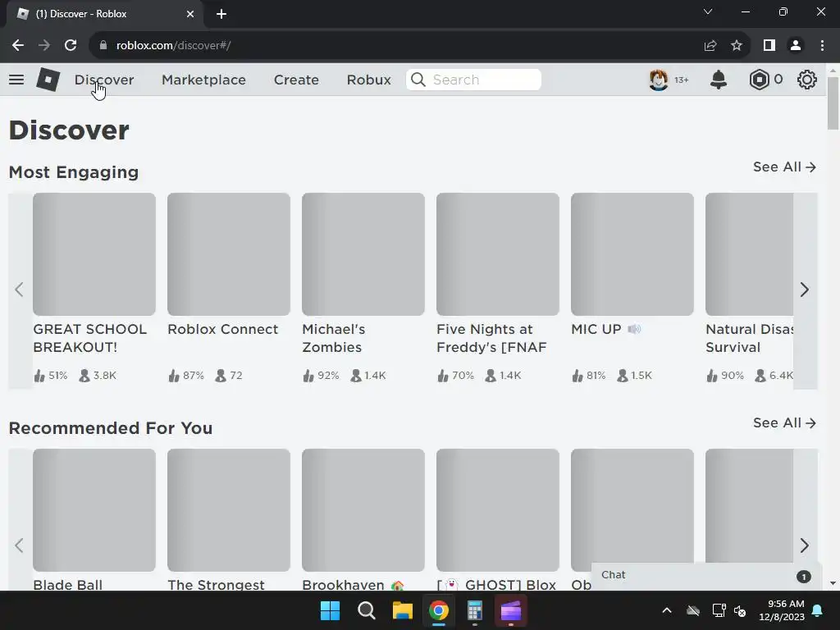Open Chrome three-dot menu
840x630 pixels.
(x=822, y=46)
